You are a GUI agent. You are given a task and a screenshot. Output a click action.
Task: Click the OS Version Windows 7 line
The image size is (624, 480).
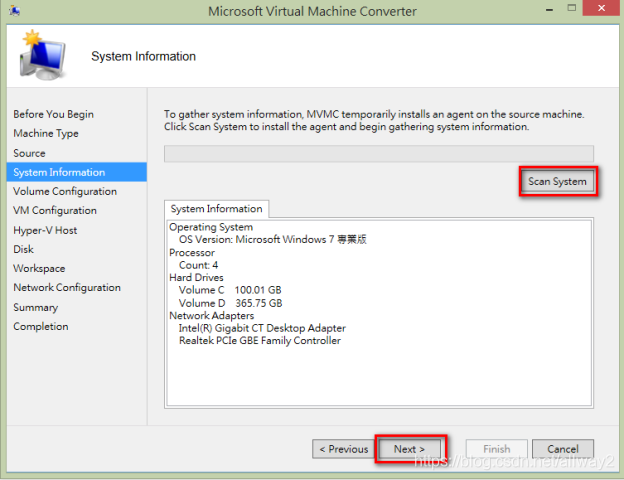[x=273, y=240]
